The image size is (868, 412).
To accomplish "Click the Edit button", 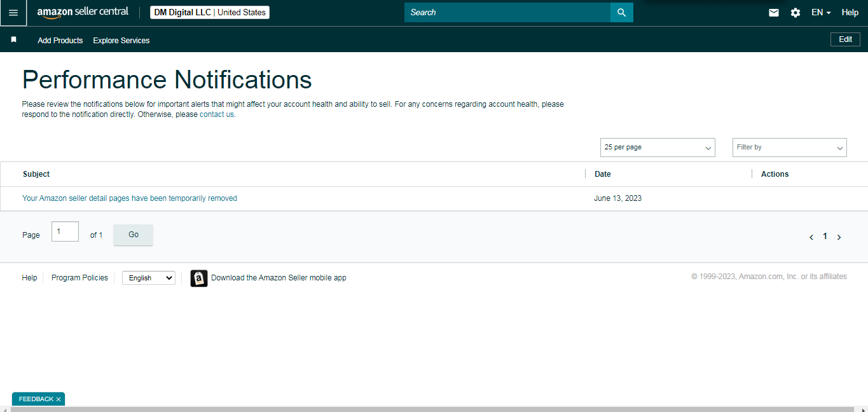I will [x=845, y=39].
